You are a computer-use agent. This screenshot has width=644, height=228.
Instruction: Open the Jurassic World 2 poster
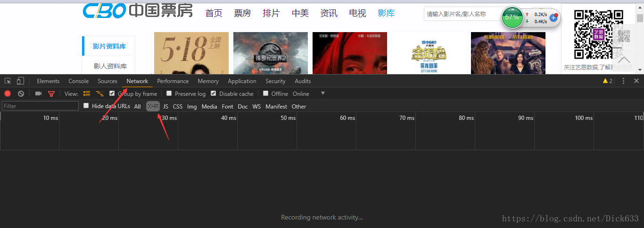[x=271, y=53]
